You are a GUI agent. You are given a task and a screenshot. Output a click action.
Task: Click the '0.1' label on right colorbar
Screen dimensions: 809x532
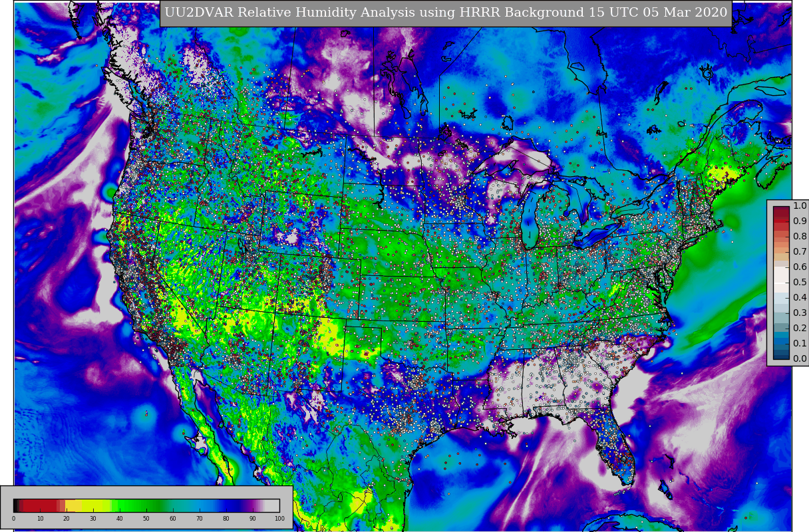(800, 343)
